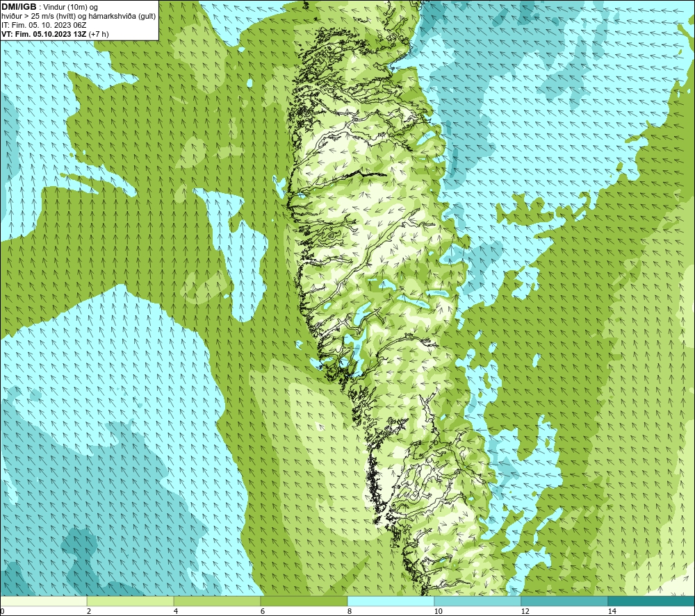This screenshot has width=695, height=616.
Task: Click the dark green 6–8 color bar segment
Action: click(x=304, y=601)
